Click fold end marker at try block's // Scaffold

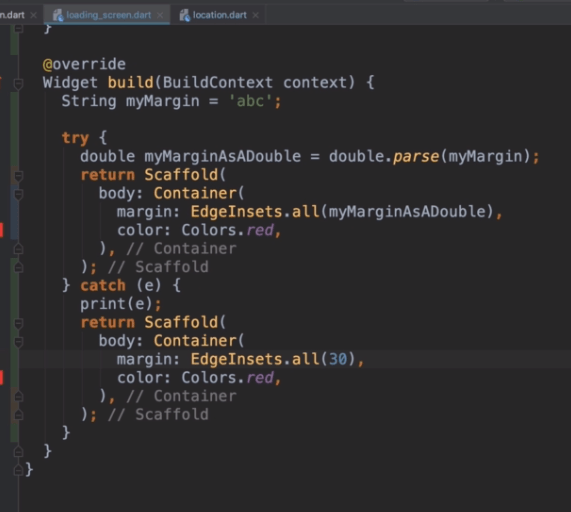pyautogui.click(x=18, y=267)
